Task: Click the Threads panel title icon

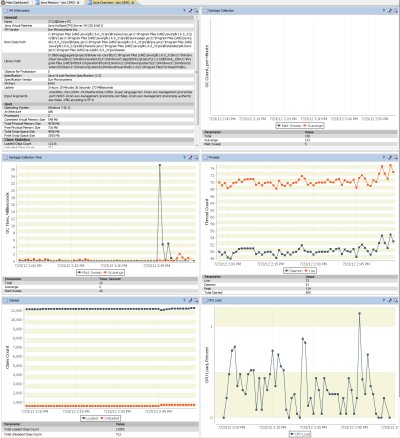Action: point(205,157)
